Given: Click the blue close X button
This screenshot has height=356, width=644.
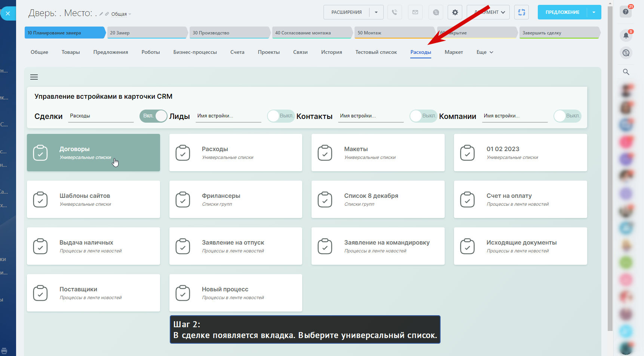Looking at the screenshot, I should click(x=8, y=13).
